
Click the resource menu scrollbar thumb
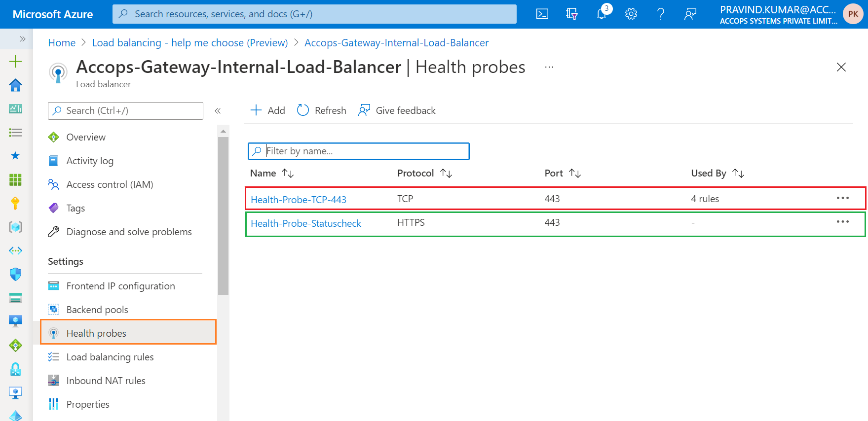point(223,215)
